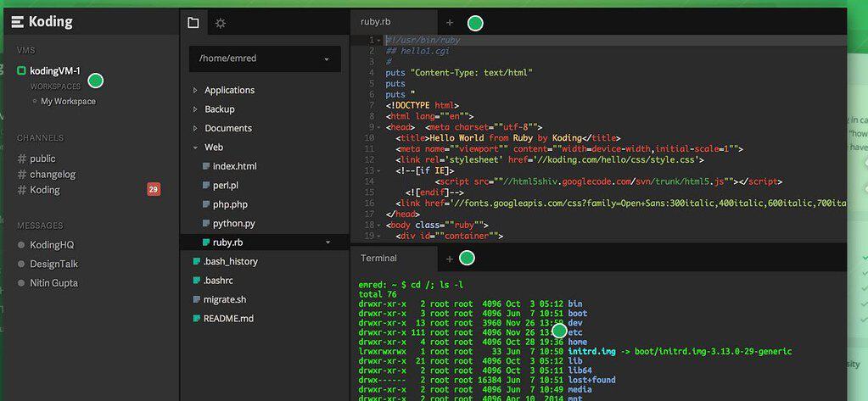
Task: Click the hash icon beside changelog channel
Action: 21,175
